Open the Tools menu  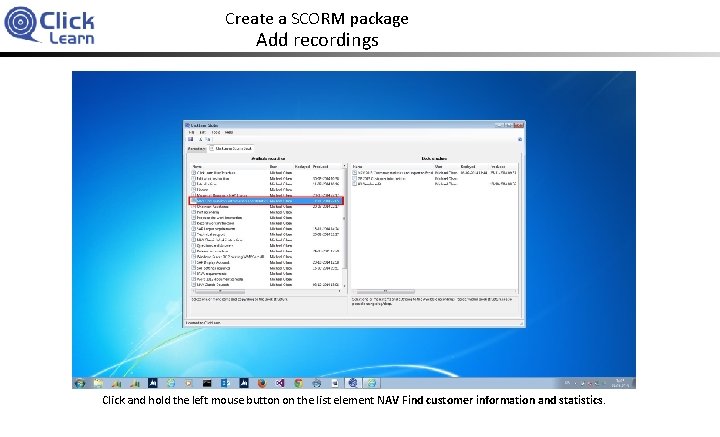pos(215,132)
